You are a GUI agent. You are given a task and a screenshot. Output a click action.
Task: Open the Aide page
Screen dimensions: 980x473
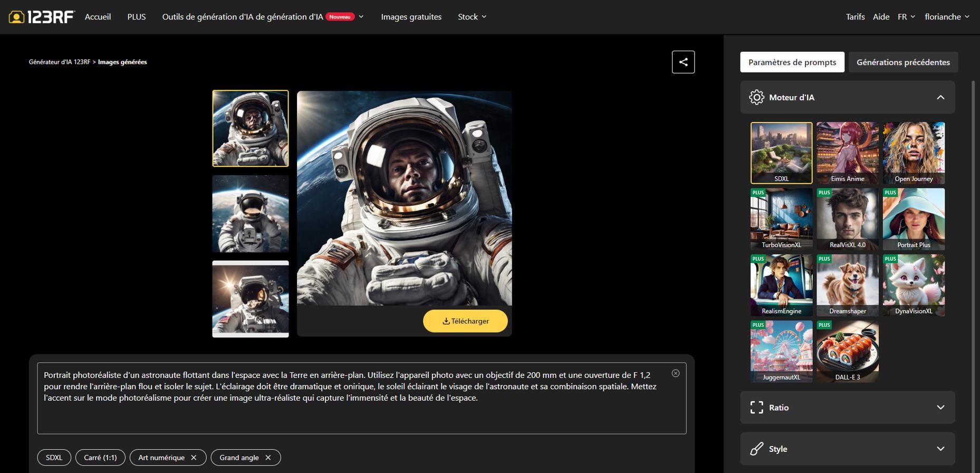click(881, 17)
